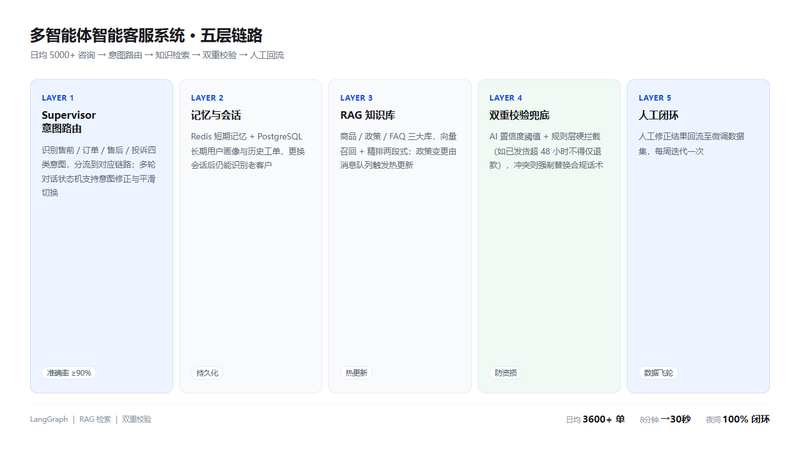Select the 8分钟→30秒 statistic
This screenshot has width=800, height=450.
pos(665,419)
